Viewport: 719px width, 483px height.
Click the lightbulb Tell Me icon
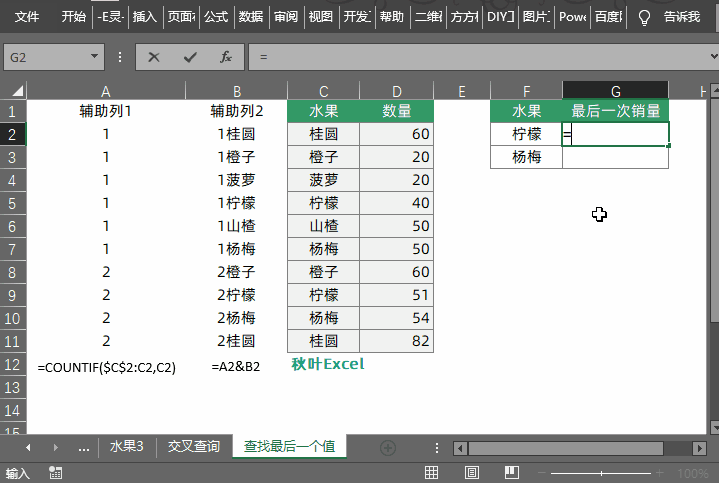(x=644, y=17)
